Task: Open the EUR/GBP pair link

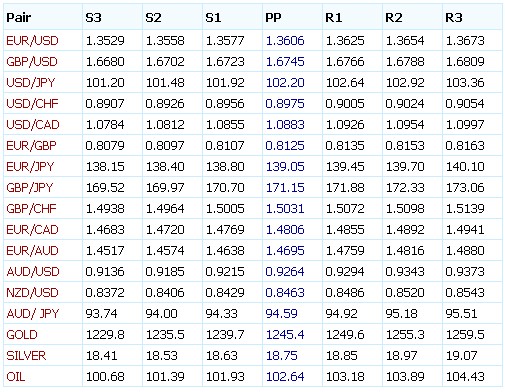Action: (x=31, y=146)
